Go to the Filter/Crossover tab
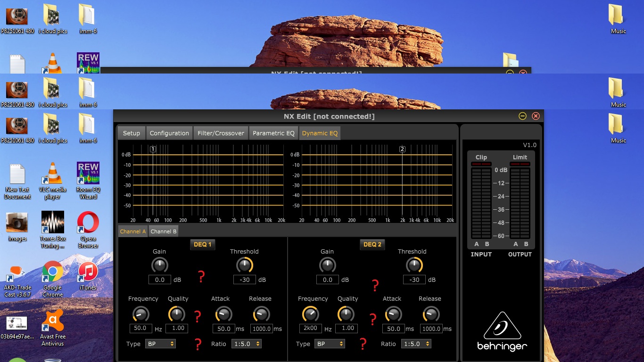The width and height of the screenshot is (644, 362). point(221,133)
